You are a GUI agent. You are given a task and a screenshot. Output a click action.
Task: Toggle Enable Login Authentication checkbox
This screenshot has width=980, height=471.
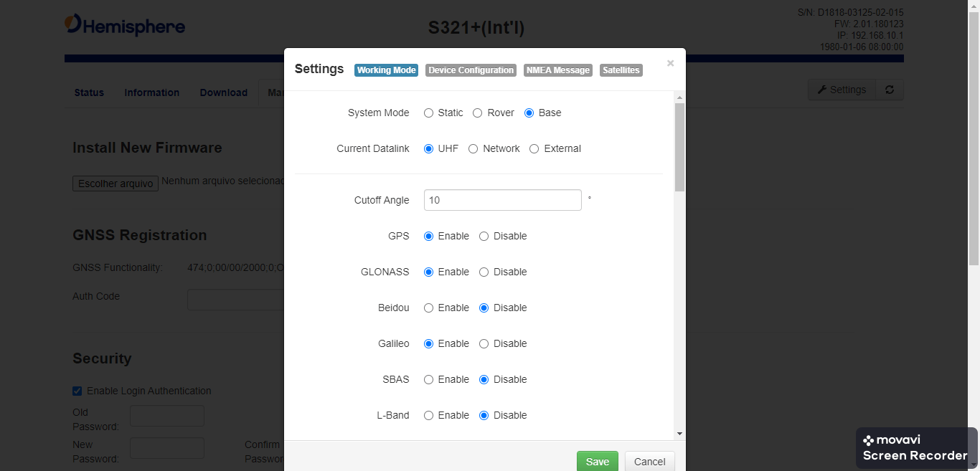tap(77, 391)
